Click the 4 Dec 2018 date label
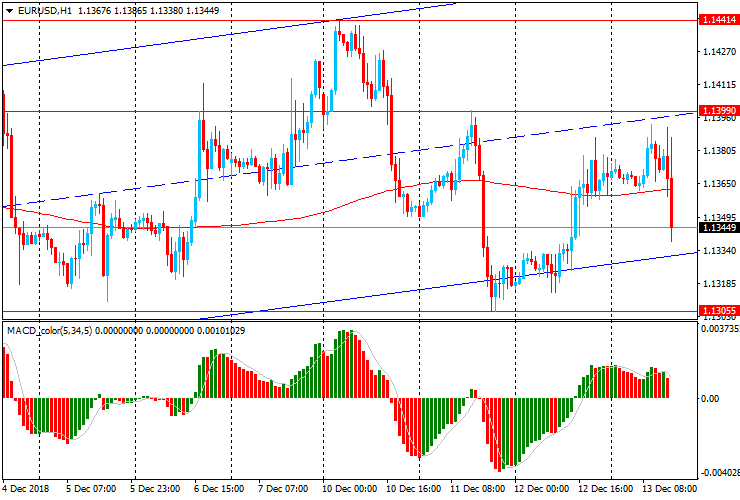 (27, 490)
